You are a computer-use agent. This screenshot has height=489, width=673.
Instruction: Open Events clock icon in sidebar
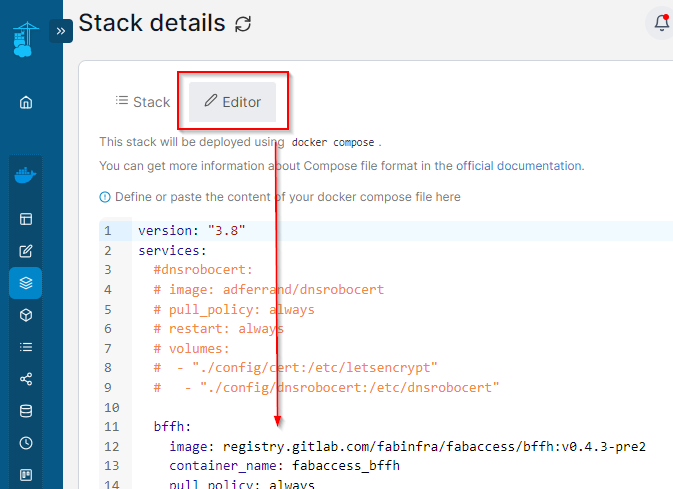tap(26, 443)
